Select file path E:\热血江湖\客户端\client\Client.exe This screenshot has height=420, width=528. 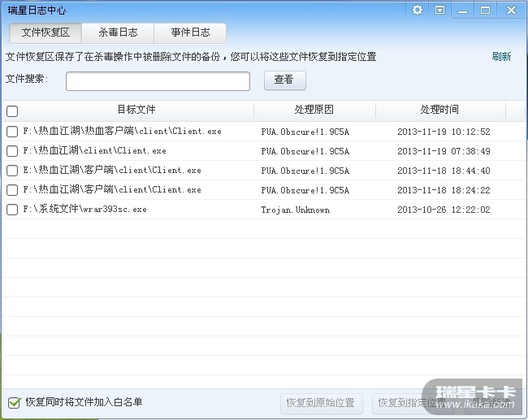[112, 170]
